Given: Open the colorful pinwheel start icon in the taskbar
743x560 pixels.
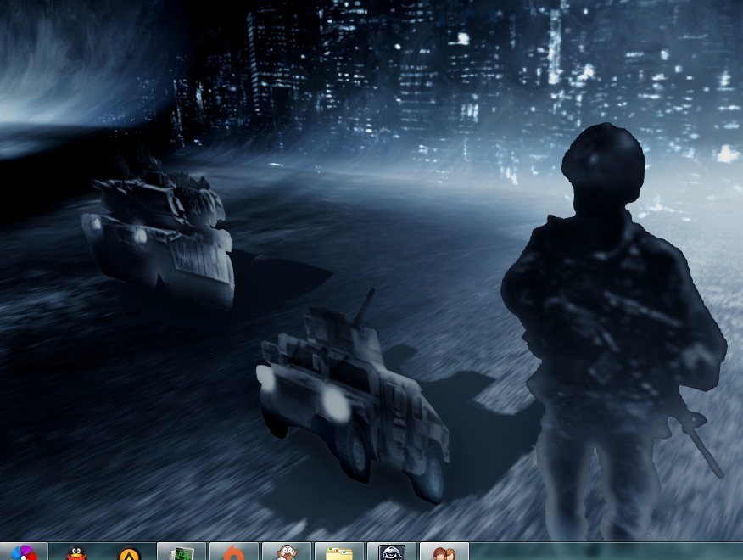Looking at the screenshot, I should [23, 552].
